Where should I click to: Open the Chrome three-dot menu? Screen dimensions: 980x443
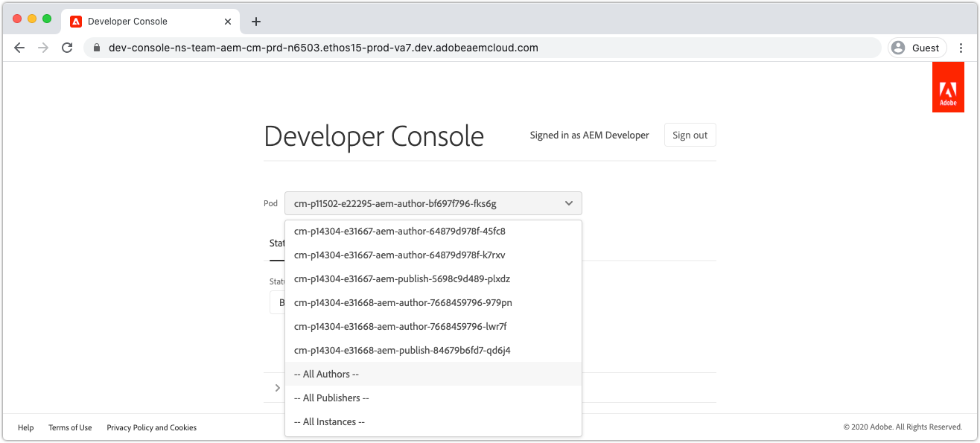[961, 48]
